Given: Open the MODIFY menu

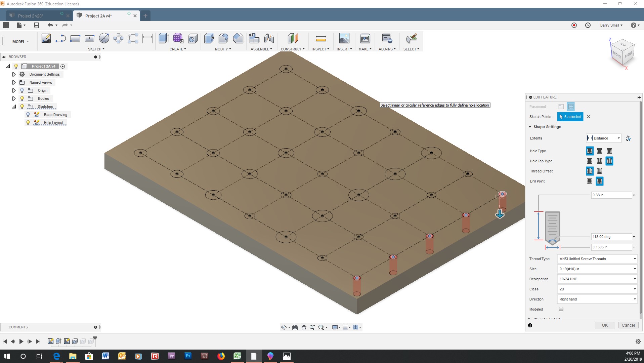Looking at the screenshot, I should point(223,49).
